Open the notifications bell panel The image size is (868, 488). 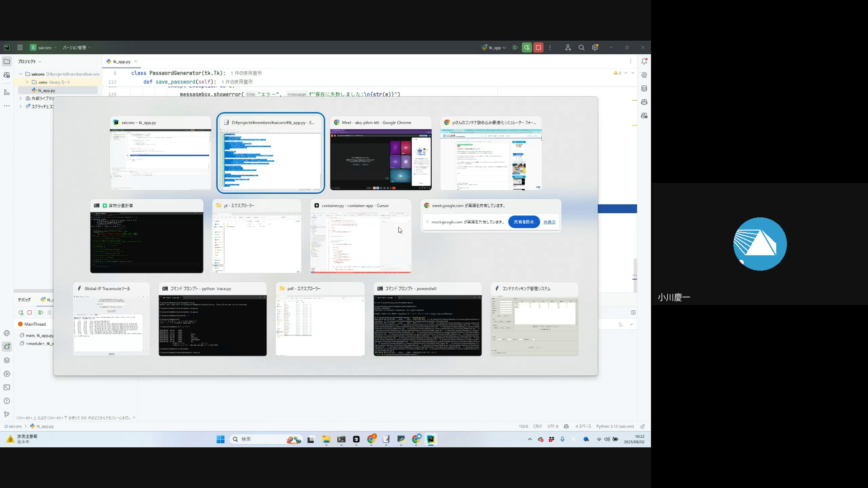[x=644, y=61]
